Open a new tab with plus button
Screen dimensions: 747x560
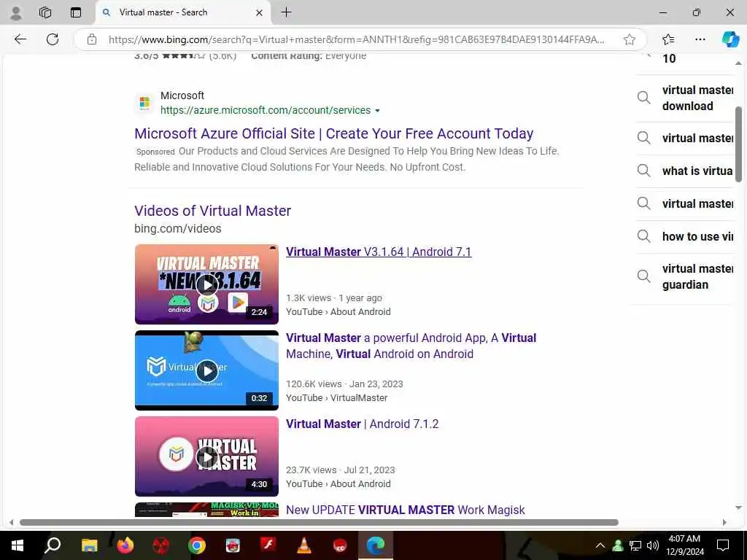(x=286, y=12)
